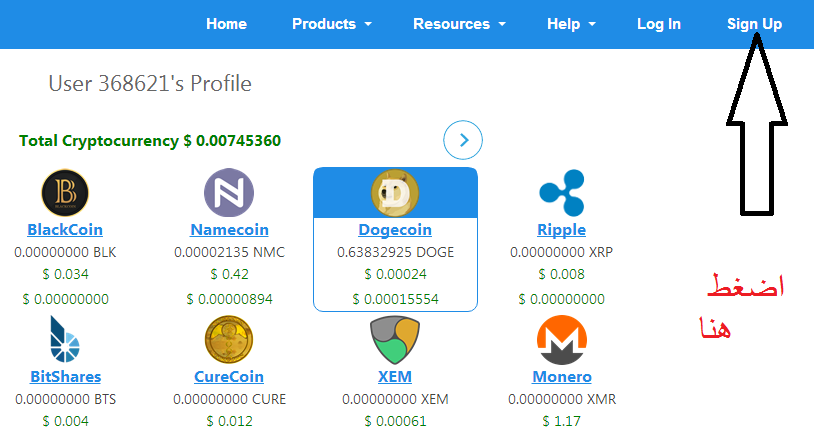Open the Ripple link
This screenshot has height=440, width=814.
click(562, 229)
